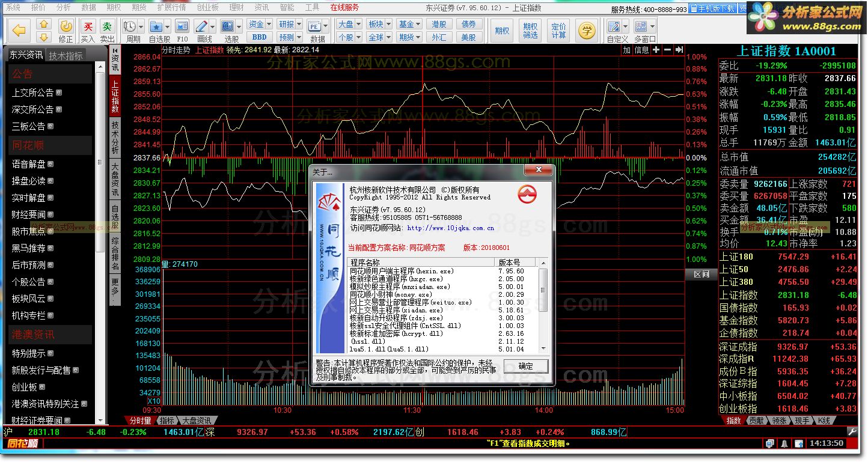Open the 工具 menu

(312, 7)
